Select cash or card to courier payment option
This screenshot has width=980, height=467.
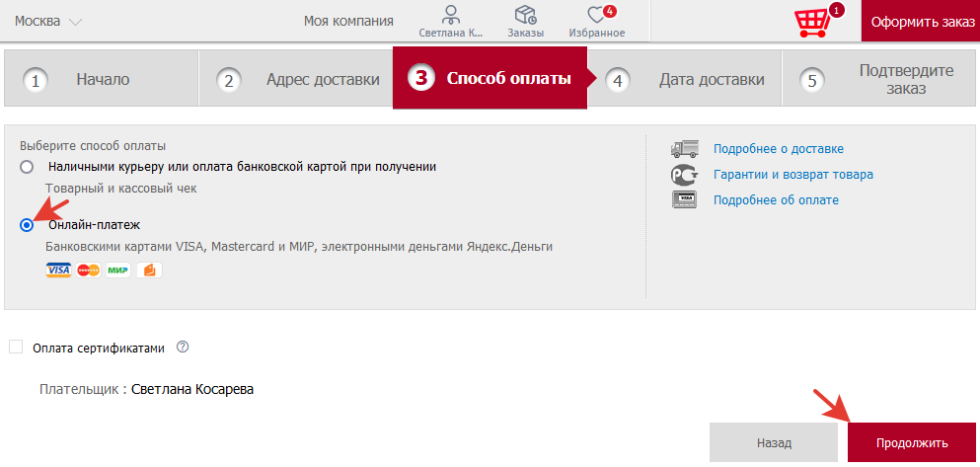[x=27, y=167]
